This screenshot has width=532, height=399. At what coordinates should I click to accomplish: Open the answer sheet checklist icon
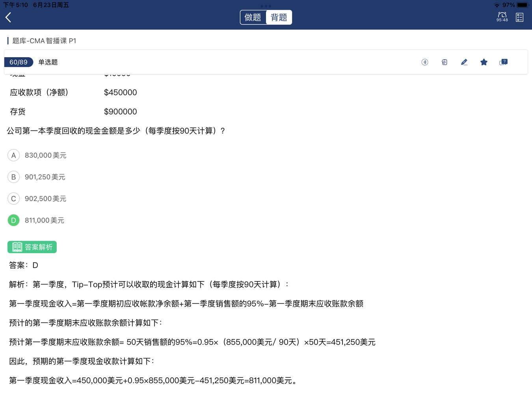[x=519, y=17]
